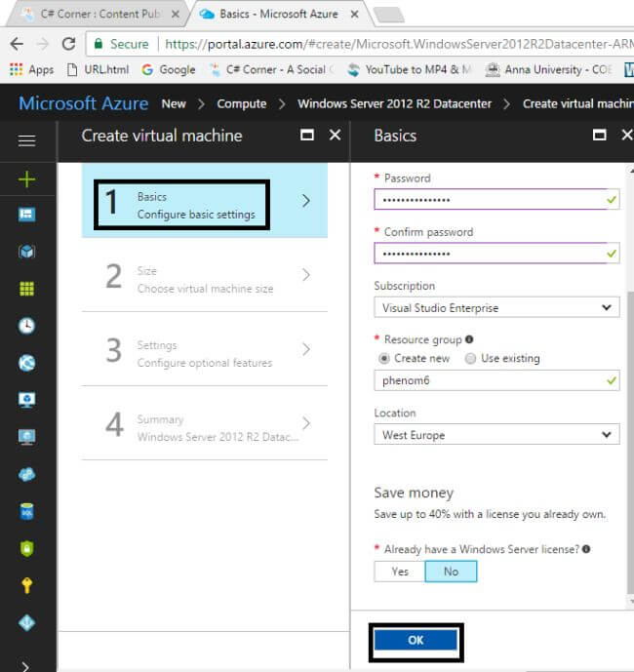
Task: Click the OK button
Action: pyautogui.click(x=416, y=640)
